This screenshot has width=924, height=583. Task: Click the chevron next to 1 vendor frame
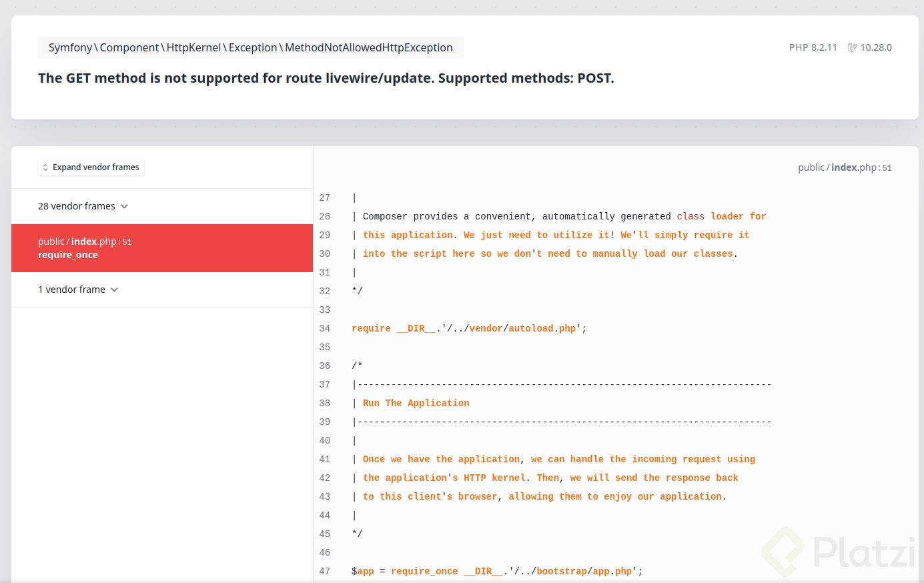point(114,289)
